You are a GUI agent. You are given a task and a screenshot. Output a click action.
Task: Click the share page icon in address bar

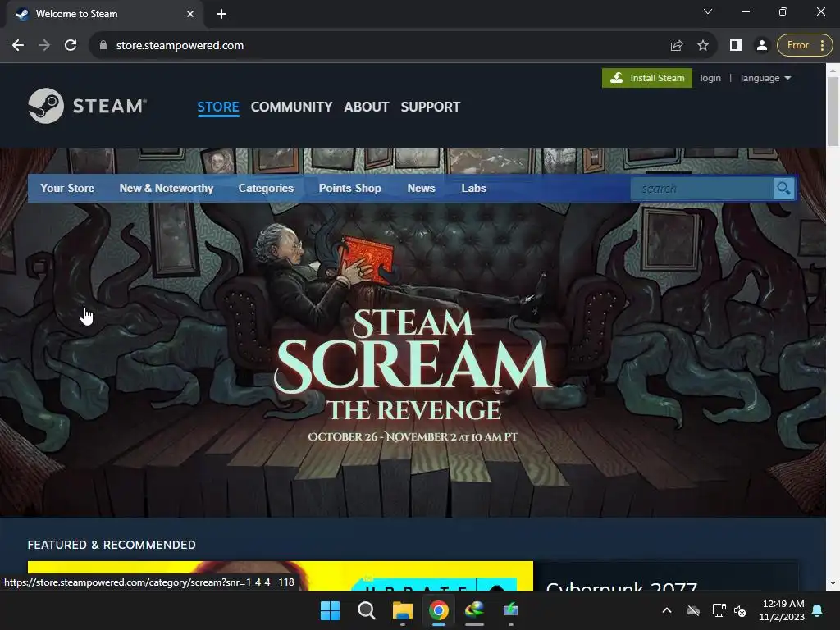pyautogui.click(x=677, y=46)
